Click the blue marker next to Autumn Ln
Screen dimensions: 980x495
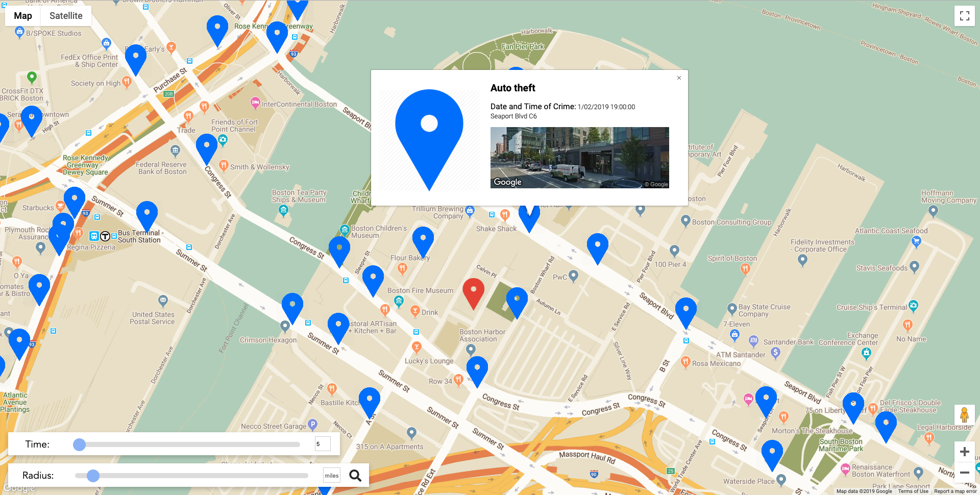tap(517, 303)
